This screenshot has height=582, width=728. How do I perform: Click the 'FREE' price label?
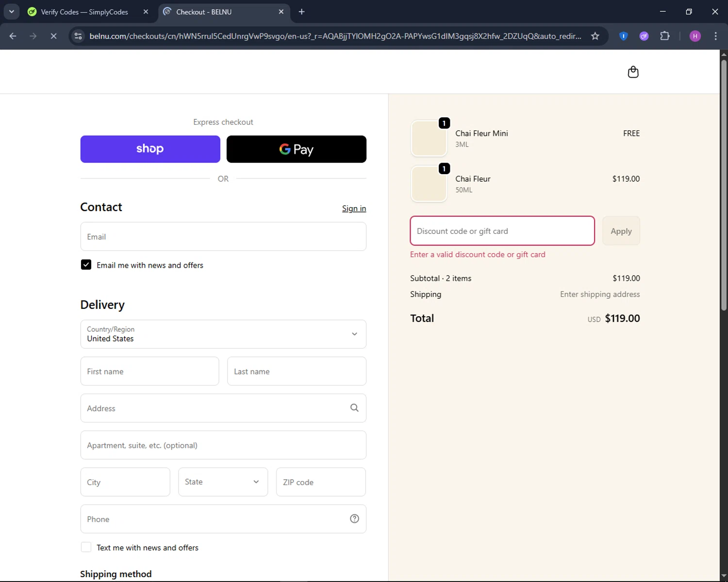tap(631, 133)
